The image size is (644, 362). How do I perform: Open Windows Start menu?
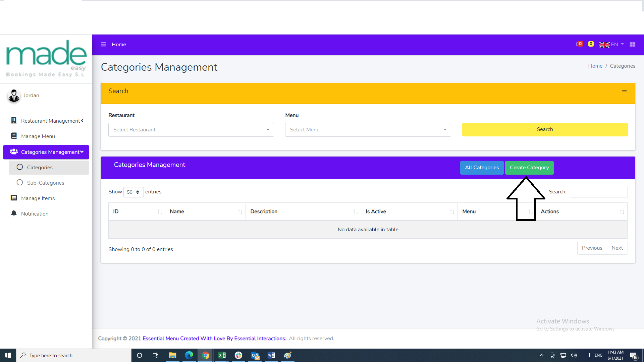[8, 355]
